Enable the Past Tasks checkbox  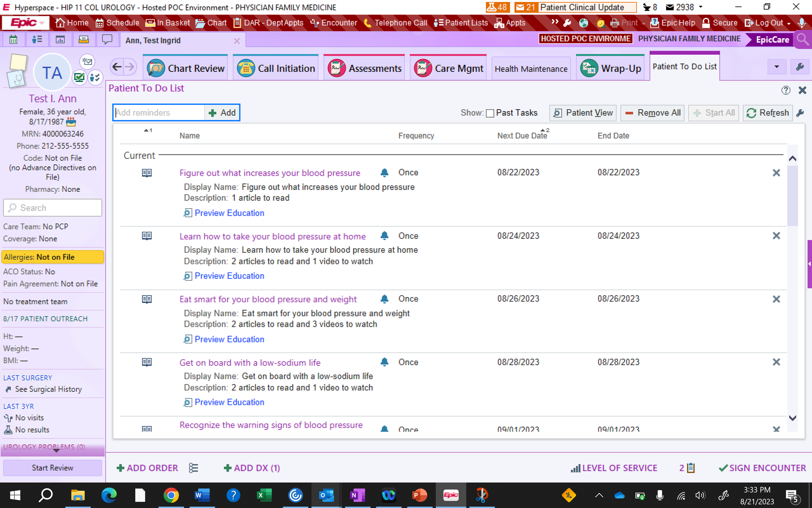[x=490, y=113]
